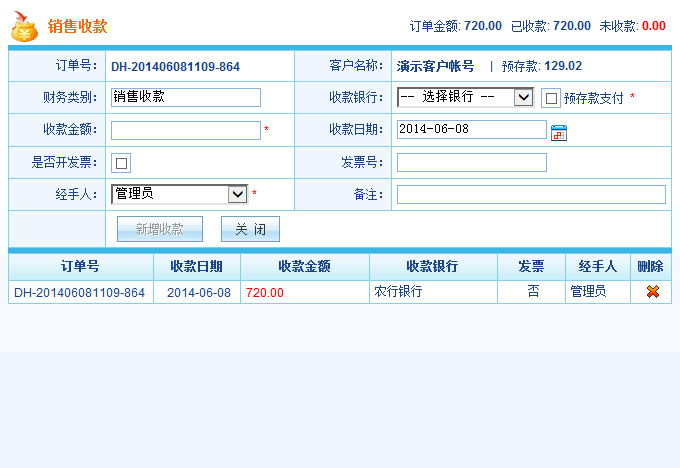Click the 新增收款 button

[160, 229]
